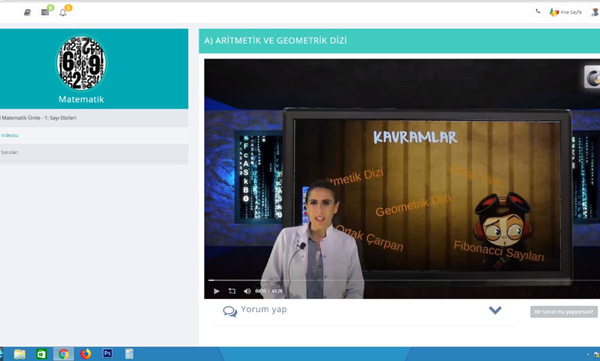This screenshot has height=361, width=600.
Task: Expand comments with the down chevron
Action: 495,310
